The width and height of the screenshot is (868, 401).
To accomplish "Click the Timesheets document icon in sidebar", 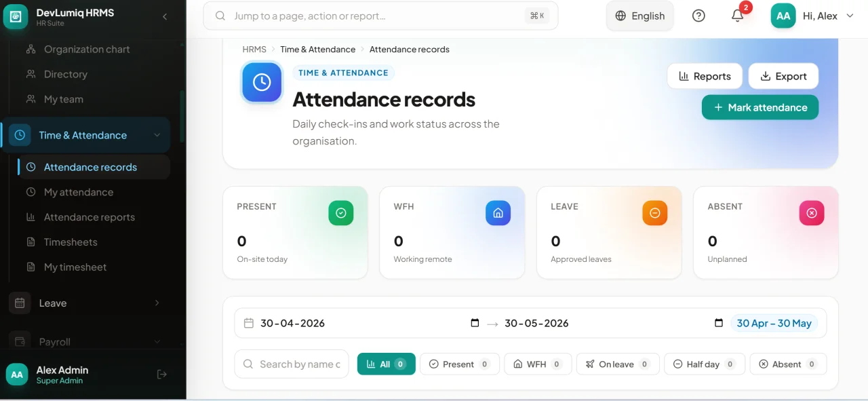I will (31, 242).
